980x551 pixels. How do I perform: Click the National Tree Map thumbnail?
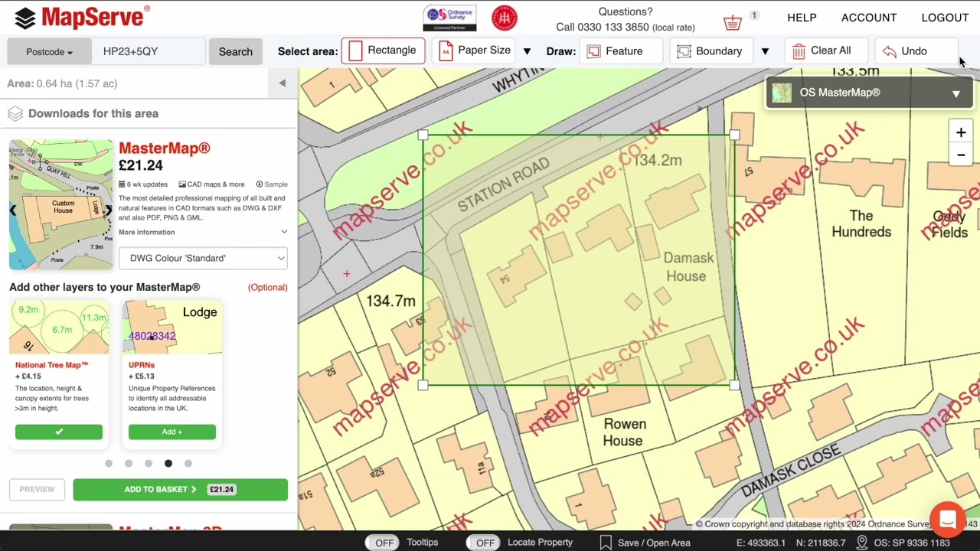click(x=59, y=328)
